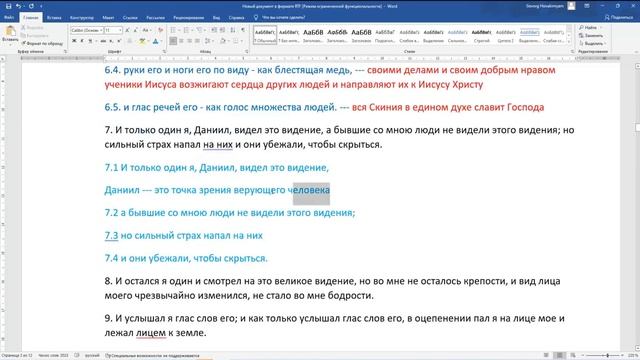Open the shading paint bucket control
This screenshot has height=360, width=640.
pos(223,41)
